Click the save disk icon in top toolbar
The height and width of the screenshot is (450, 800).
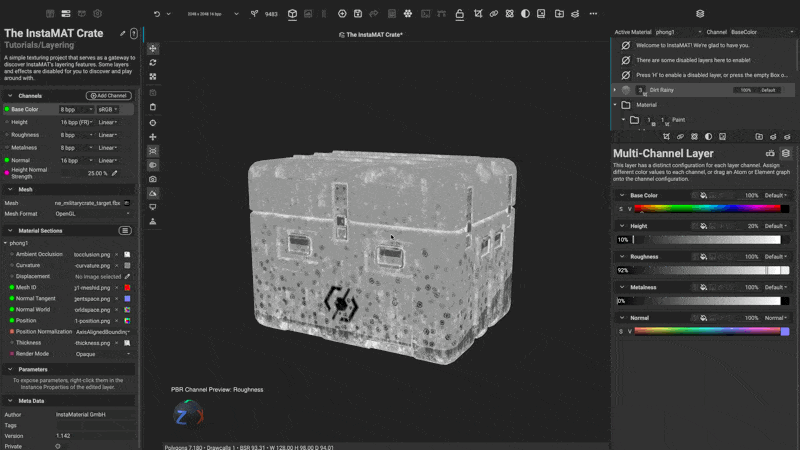click(x=358, y=14)
